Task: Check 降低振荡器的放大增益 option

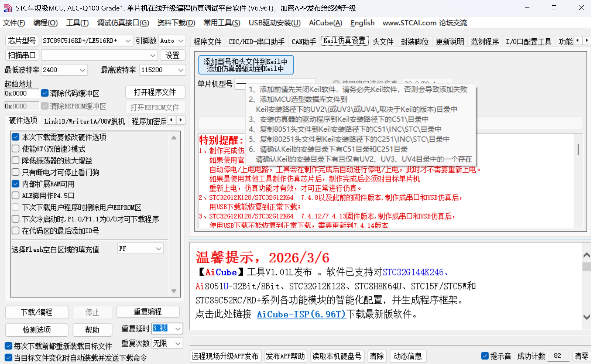Action: pos(16,160)
